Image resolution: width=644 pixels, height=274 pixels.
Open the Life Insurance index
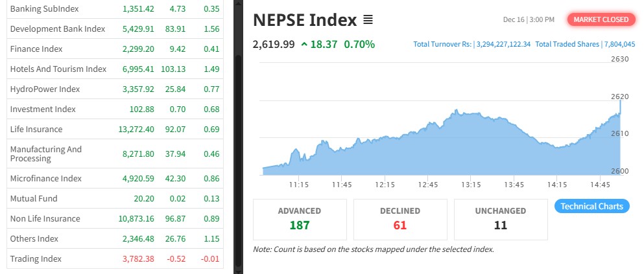tap(36, 130)
